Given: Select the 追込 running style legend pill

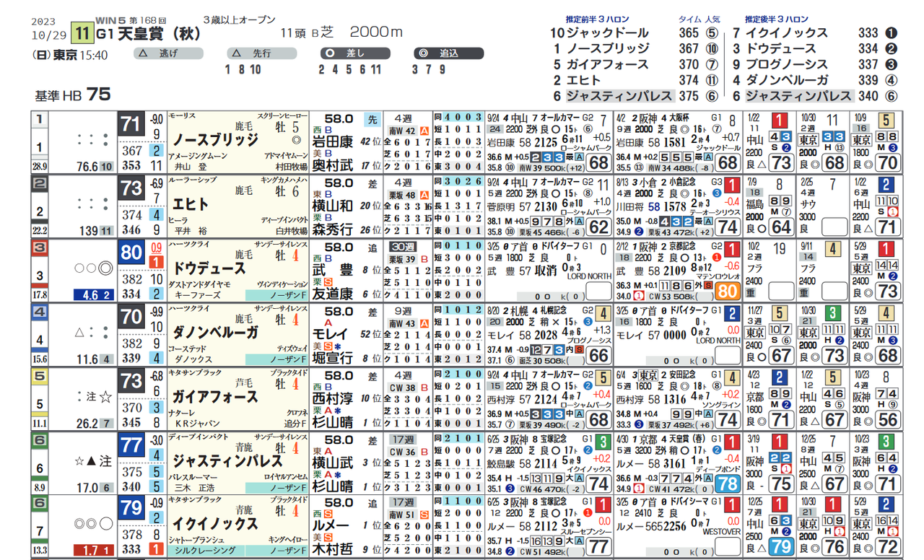Looking at the screenshot, I should tap(449, 53).
